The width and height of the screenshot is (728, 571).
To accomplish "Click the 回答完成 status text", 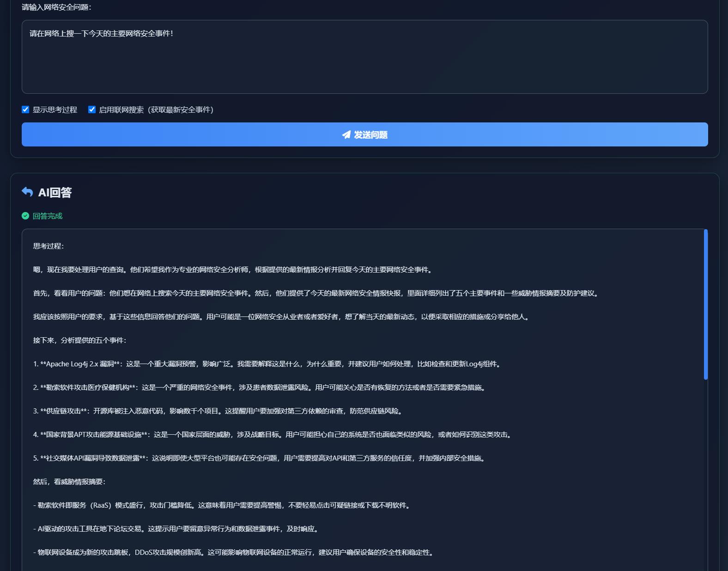I will [x=47, y=216].
